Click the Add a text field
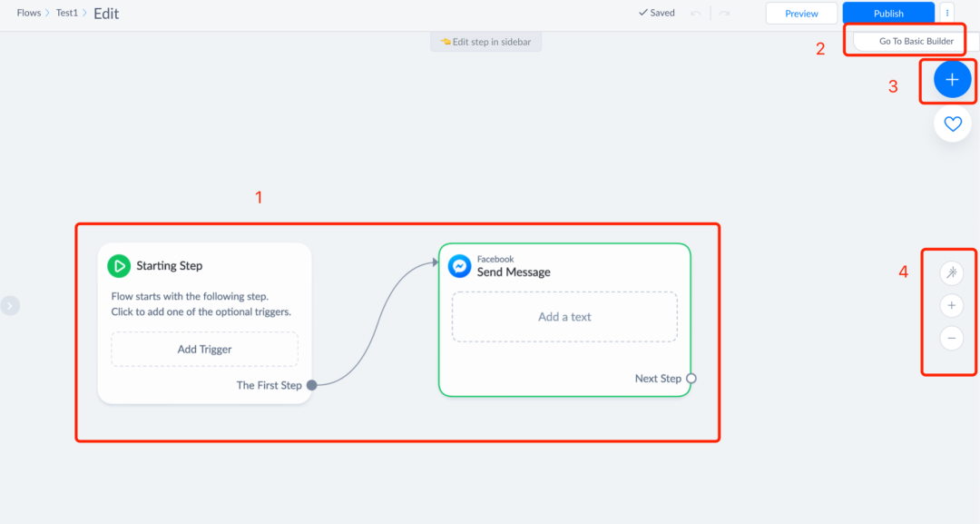 [x=564, y=317]
